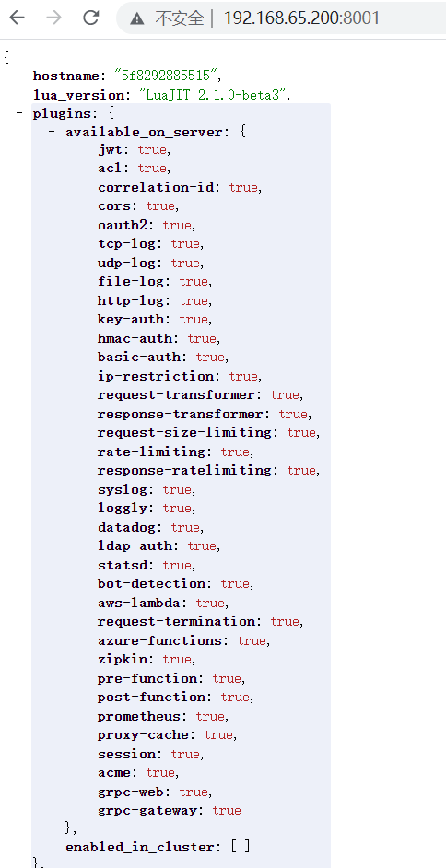Click the browser back arrow
Viewport: 446px width, 868px height.
18,18
